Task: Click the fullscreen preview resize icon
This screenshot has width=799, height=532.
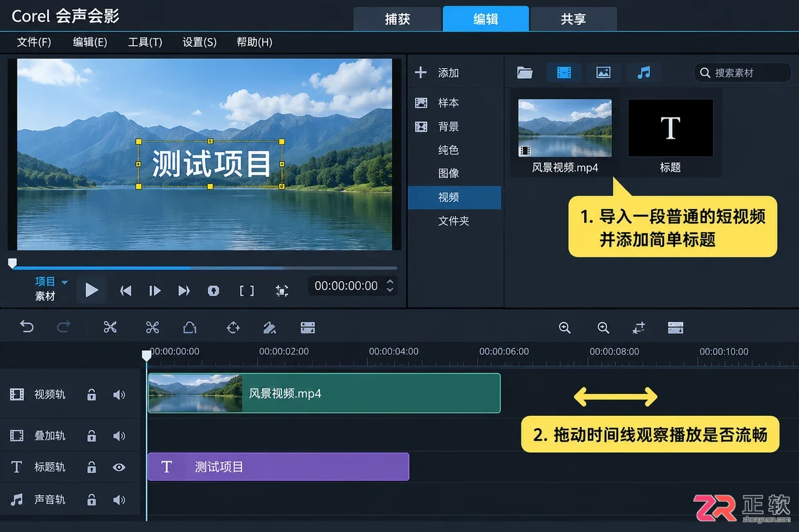Action: click(x=281, y=291)
